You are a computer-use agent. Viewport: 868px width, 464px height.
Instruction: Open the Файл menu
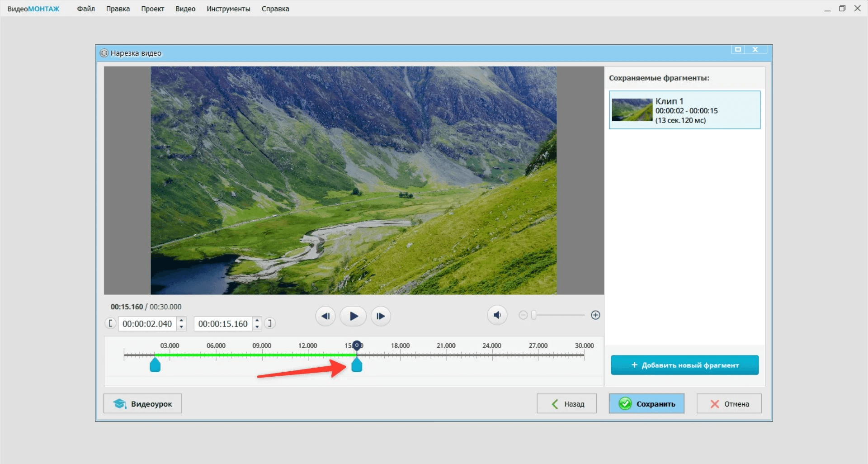point(86,9)
